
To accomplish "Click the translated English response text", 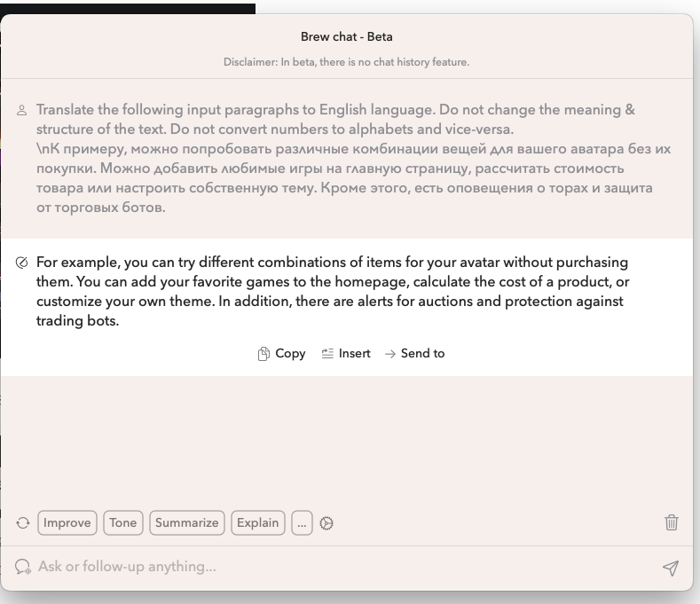I will (x=333, y=292).
